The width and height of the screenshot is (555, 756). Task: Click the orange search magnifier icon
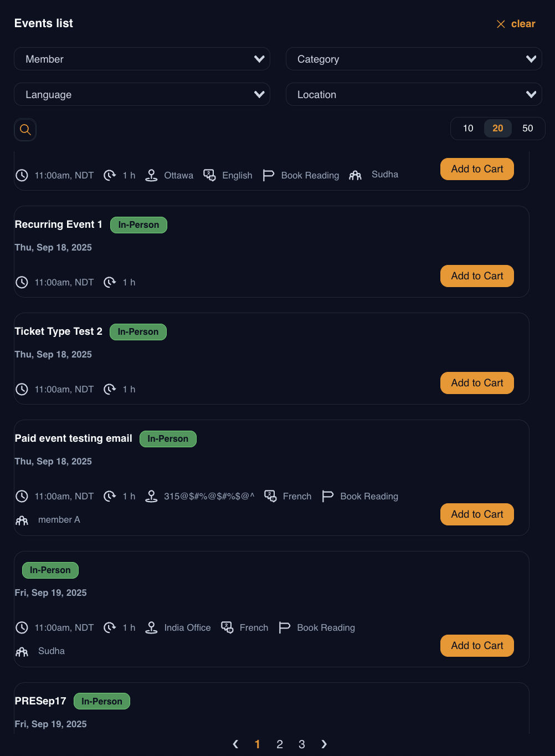pos(25,130)
